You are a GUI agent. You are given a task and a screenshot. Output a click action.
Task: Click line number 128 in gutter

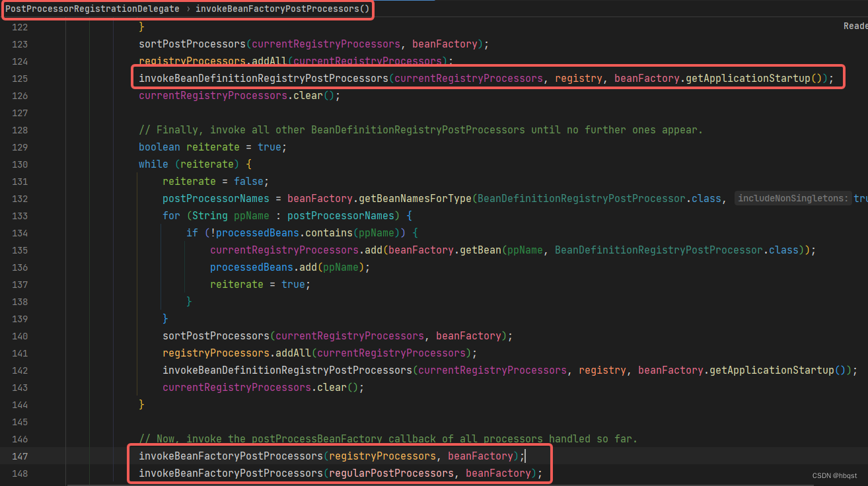coord(20,130)
